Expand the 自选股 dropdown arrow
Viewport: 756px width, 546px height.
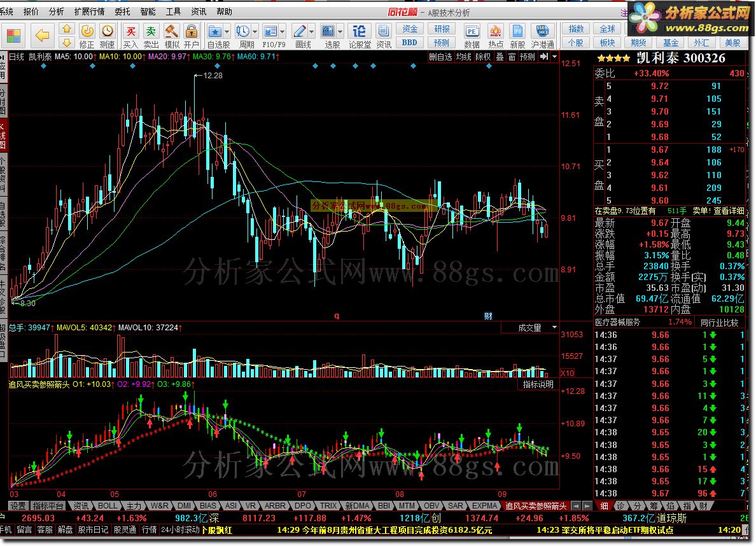coord(227,32)
